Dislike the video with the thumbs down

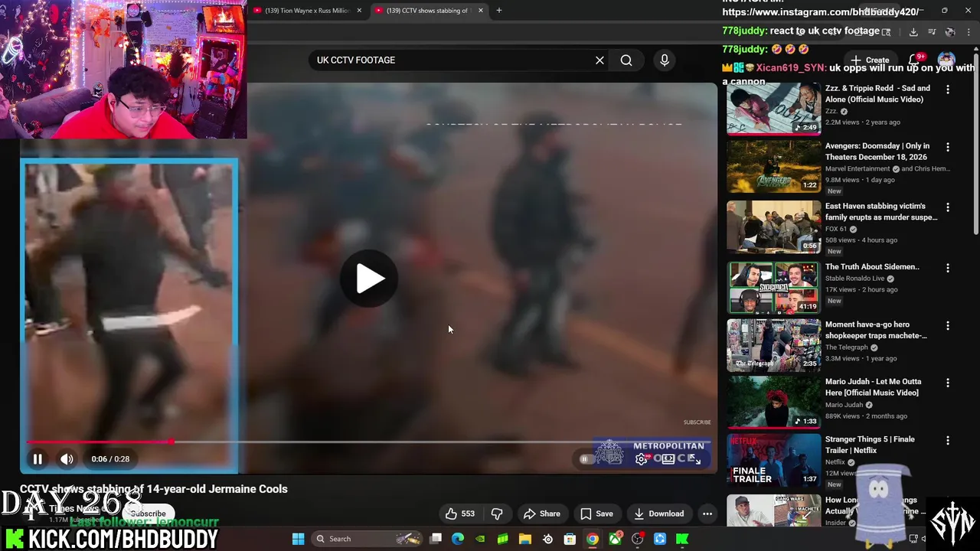click(496, 514)
